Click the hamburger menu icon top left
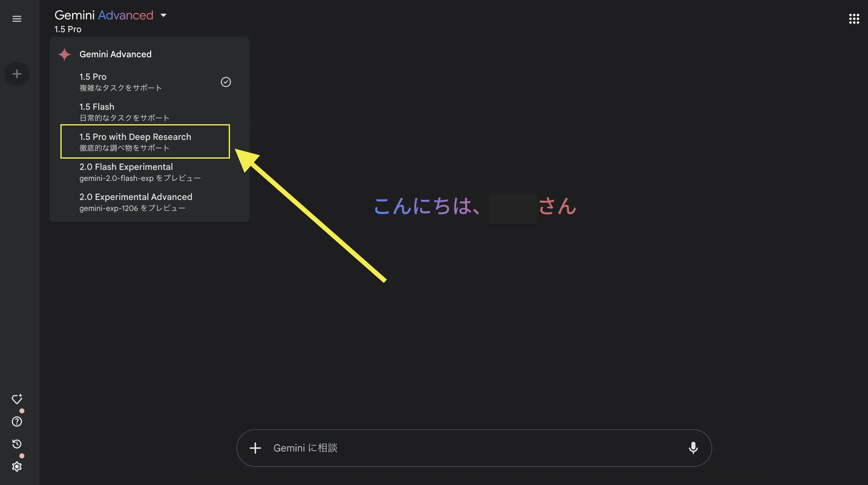868x485 pixels. 17,18
